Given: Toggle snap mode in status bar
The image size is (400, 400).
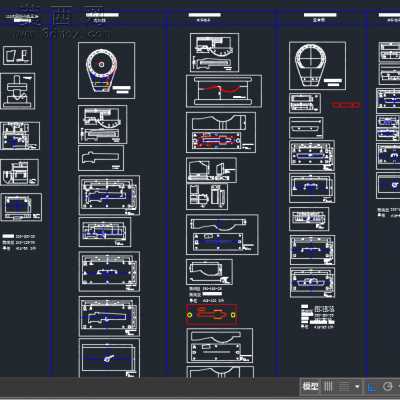Looking at the screenshot, I should click(x=344, y=387).
